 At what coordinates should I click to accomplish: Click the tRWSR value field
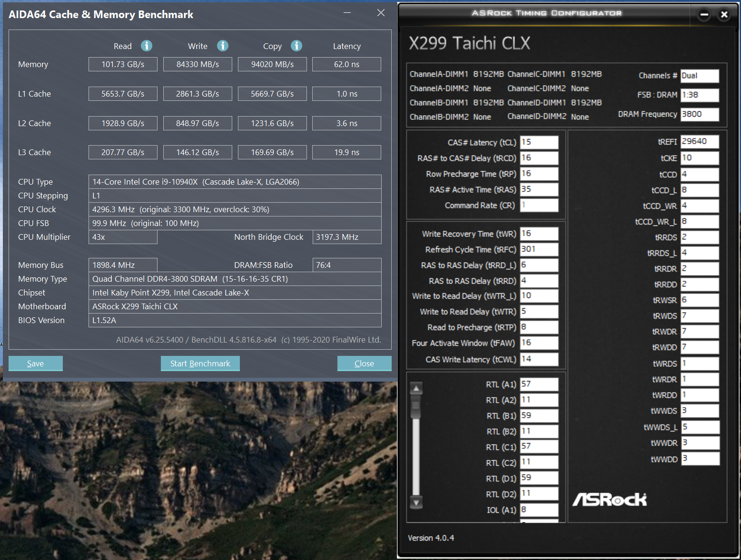(700, 300)
